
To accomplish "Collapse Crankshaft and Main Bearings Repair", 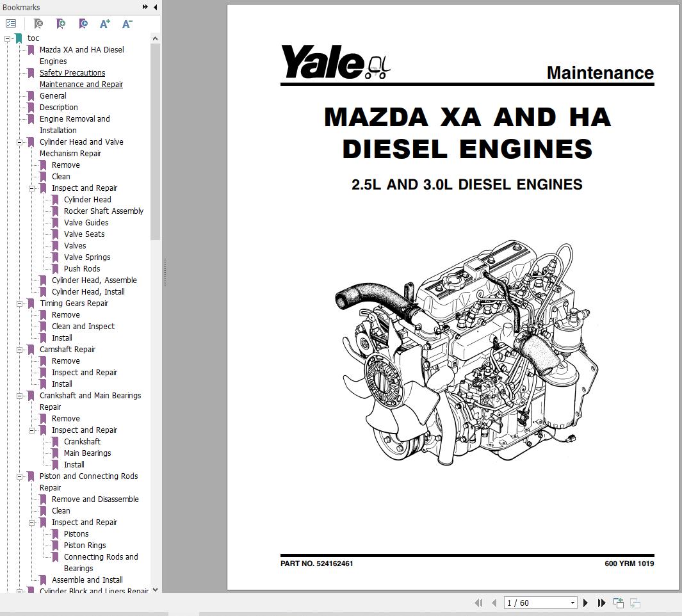I will point(19,396).
